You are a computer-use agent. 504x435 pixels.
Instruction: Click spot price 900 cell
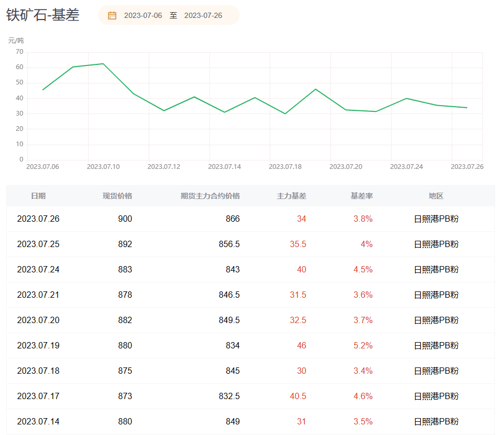click(x=125, y=219)
